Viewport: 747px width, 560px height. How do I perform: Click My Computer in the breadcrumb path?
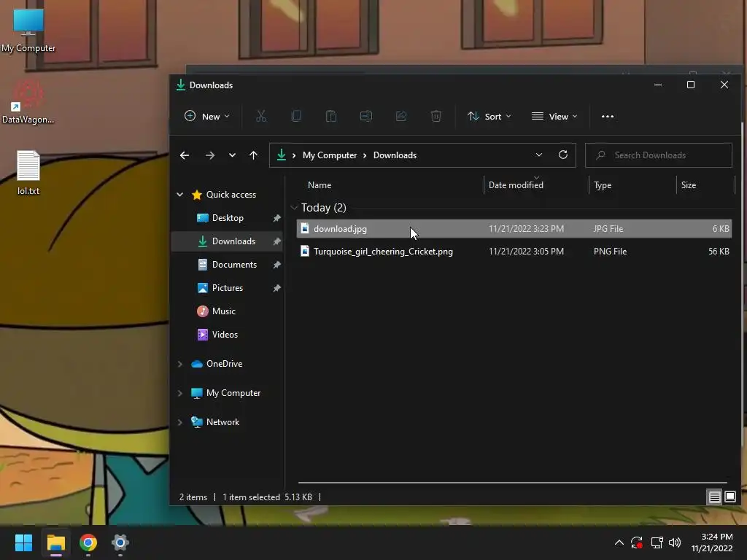[330, 155]
